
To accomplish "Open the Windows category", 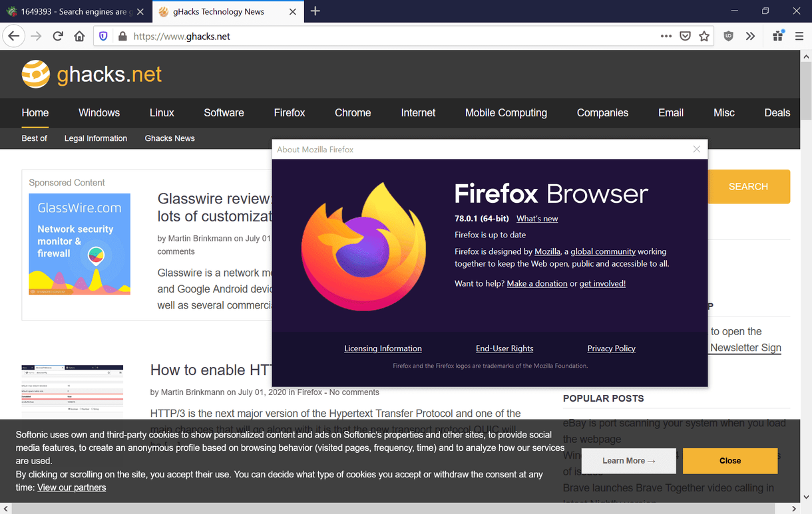I will point(99,112).
